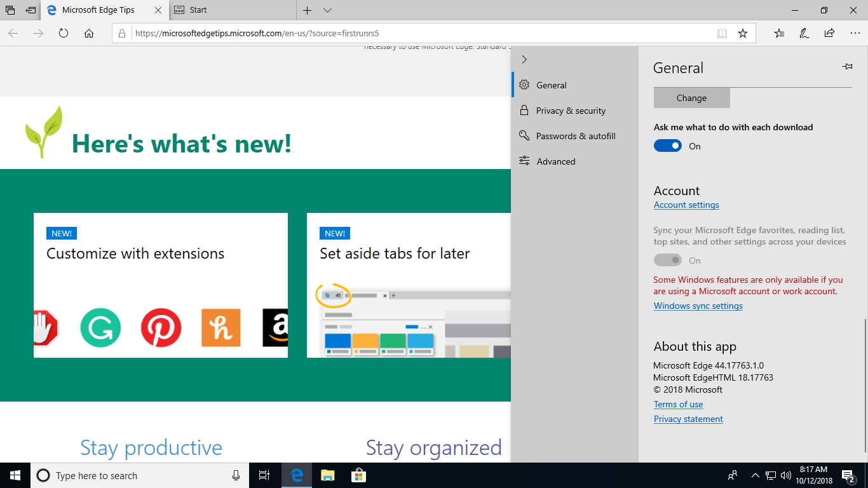
Task: Pin the settings pane
Action: 846,67
